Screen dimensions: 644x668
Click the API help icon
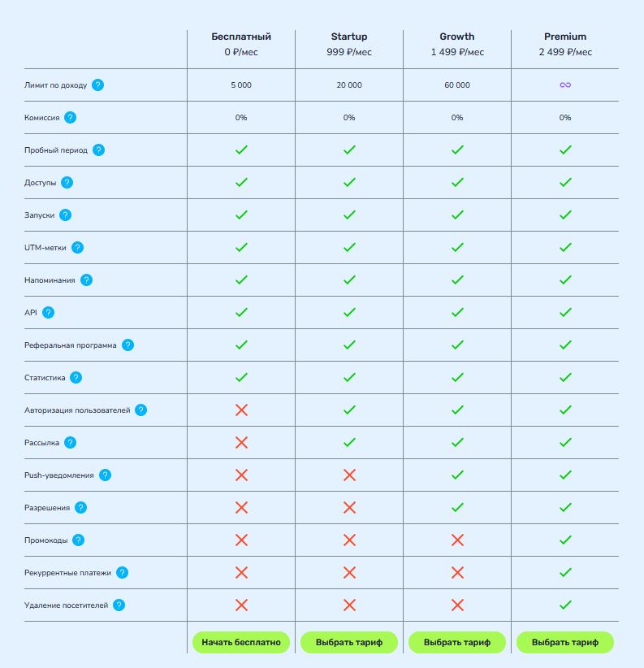[x=48, y=312]
